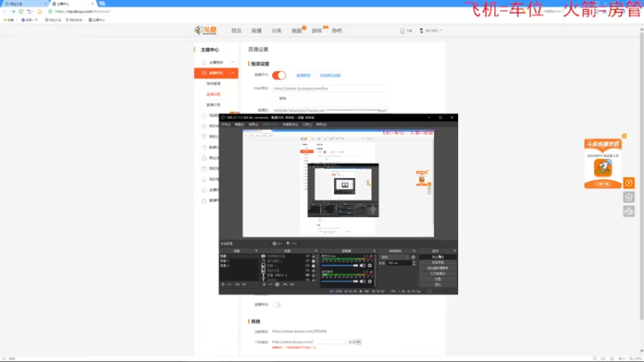The height and width of the screenshot is (362, 644).
Task: Reload the page with the green refresh icon
Action: coord(21,11)
